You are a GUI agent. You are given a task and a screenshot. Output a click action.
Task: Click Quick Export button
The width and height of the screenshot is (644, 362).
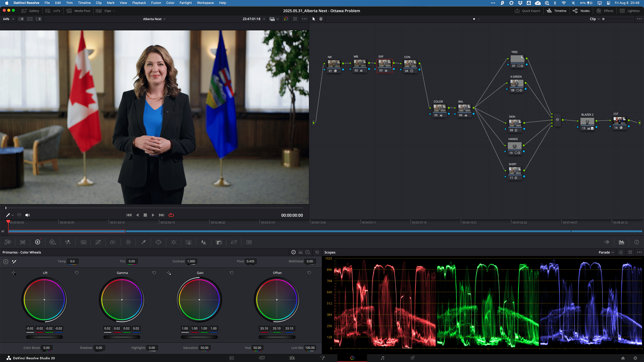(527, 11)
